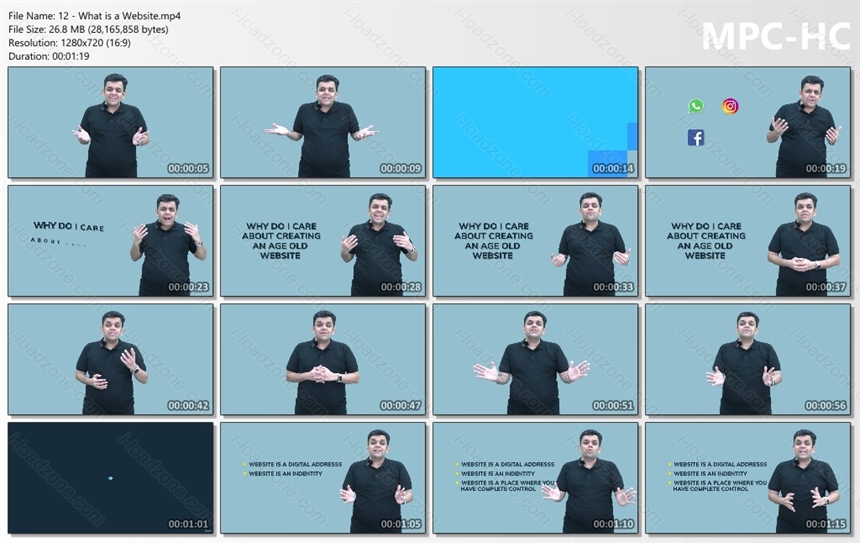Image resolution: width=860 pixels, height=543 pixels.
Task: Click 'WEBSITE IS AN INDENTITY' in 00:01:10 frame
Action: tap(497, 473)
